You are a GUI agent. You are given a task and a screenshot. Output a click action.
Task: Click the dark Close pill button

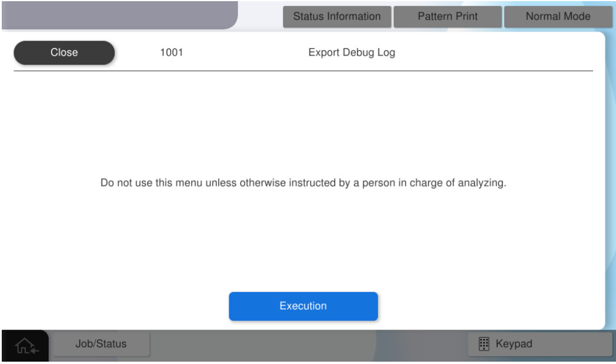64,53
